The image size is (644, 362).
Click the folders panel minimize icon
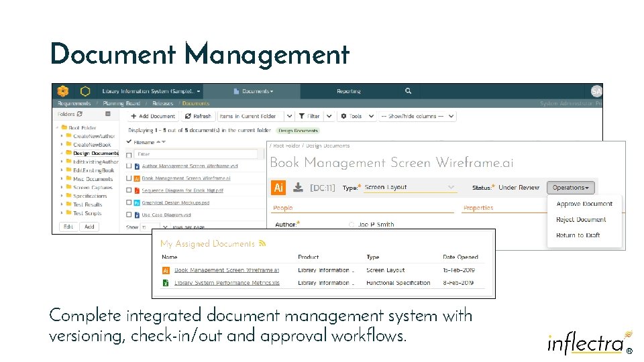[x=107, y=114]
